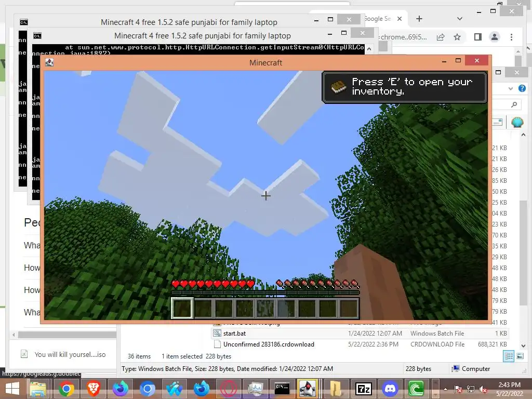The width and height of the screenshot is (532, 399).
Task: Launch Brave browser from the taskbar
Action: (x=94, y=389)
